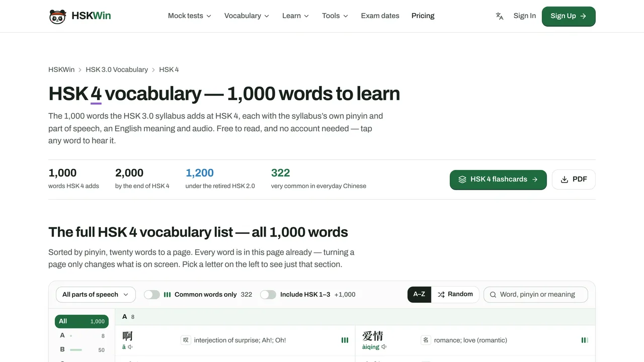Toggle Common words only switch
Image resolution: width=644 pixels, height=362 pixels.
pos(152,295)
